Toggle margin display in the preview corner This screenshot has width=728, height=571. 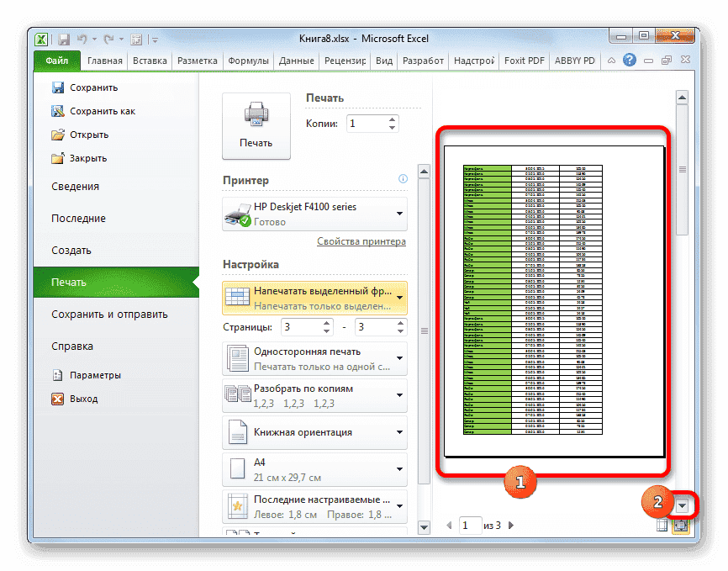662,526
